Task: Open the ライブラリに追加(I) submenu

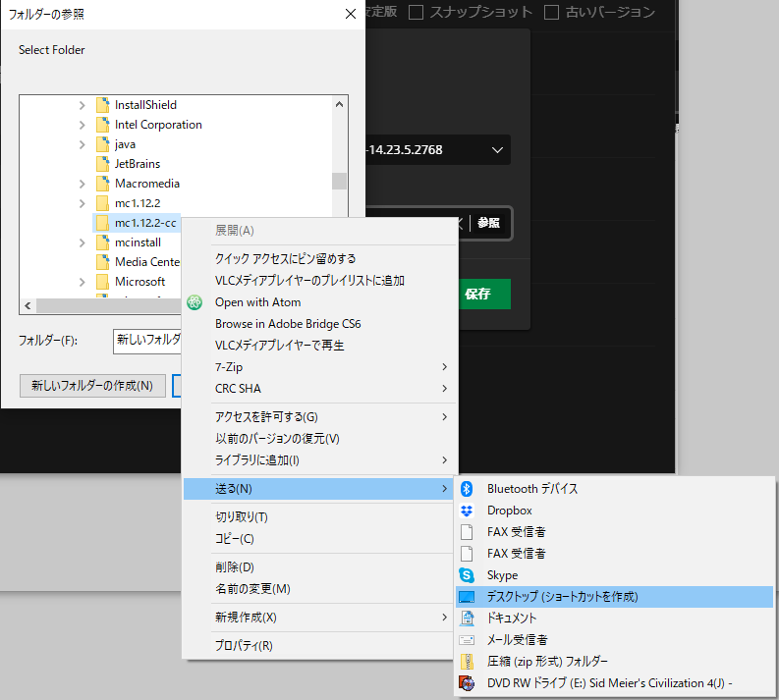Action: tap(320, 460)
